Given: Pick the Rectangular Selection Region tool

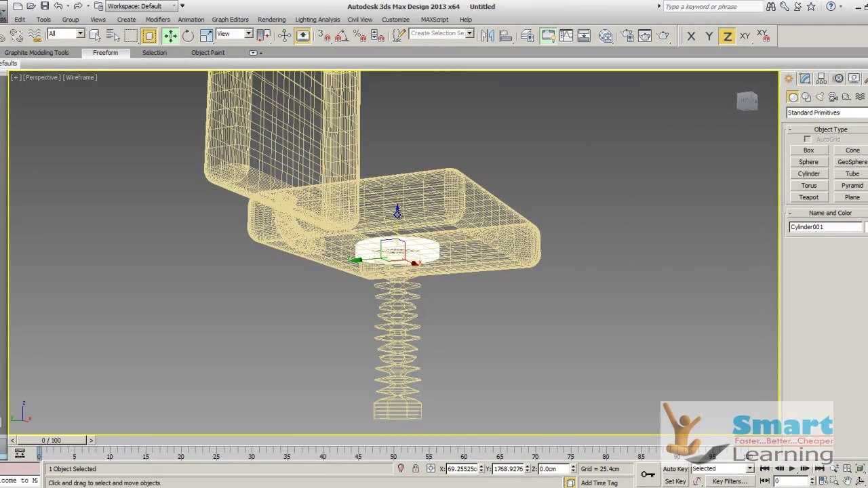Looking at the screenshot, I should coord(131,36).
